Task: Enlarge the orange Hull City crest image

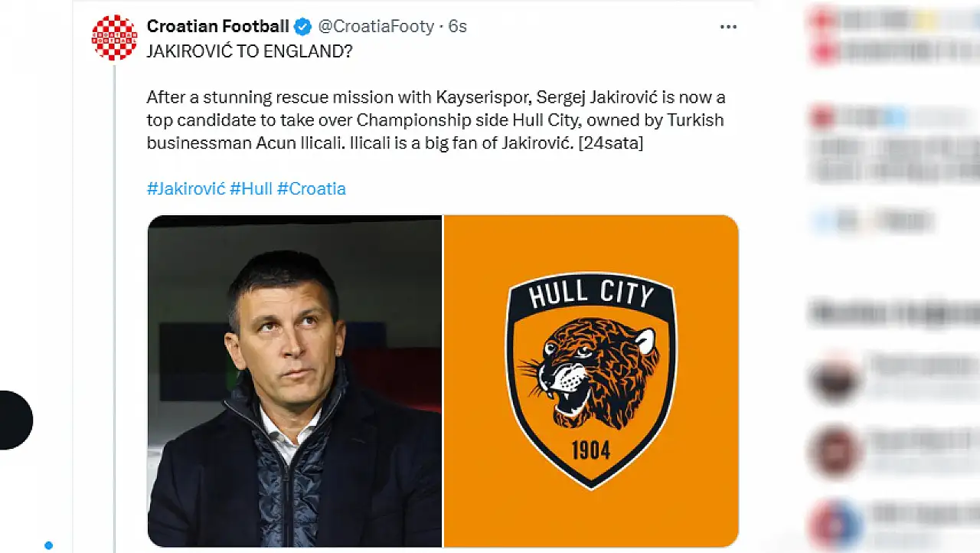Action: tap(591, 381)
